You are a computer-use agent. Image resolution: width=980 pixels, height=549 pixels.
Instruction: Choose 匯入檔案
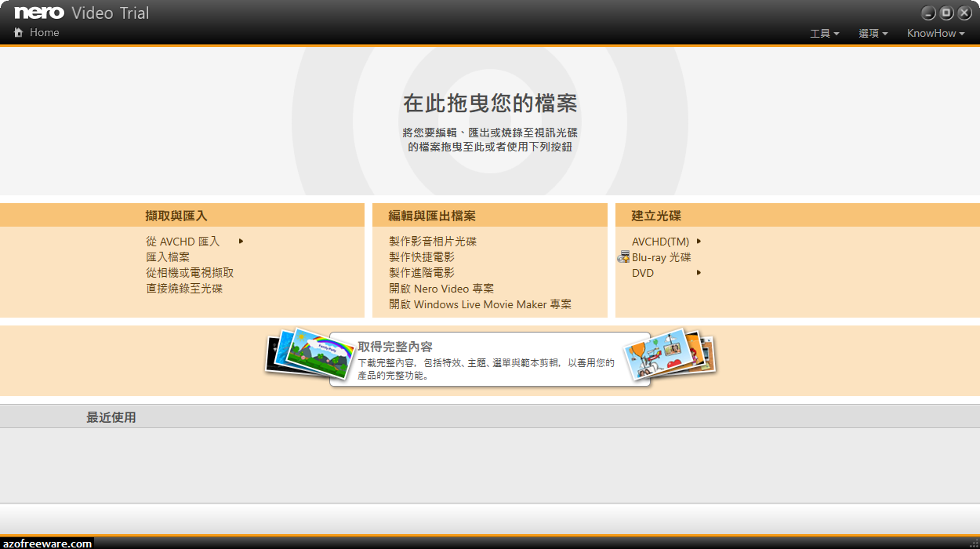tap(168, 257)
